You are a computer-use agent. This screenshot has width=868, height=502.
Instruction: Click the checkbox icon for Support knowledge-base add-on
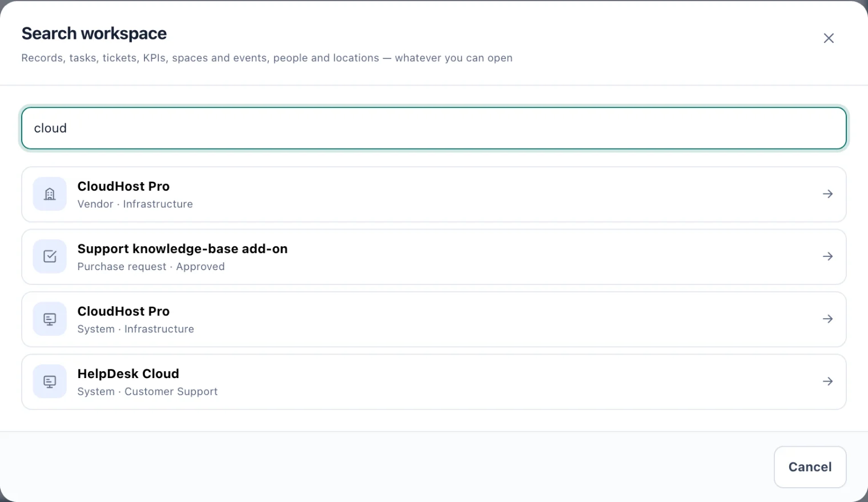pos(50,256)
